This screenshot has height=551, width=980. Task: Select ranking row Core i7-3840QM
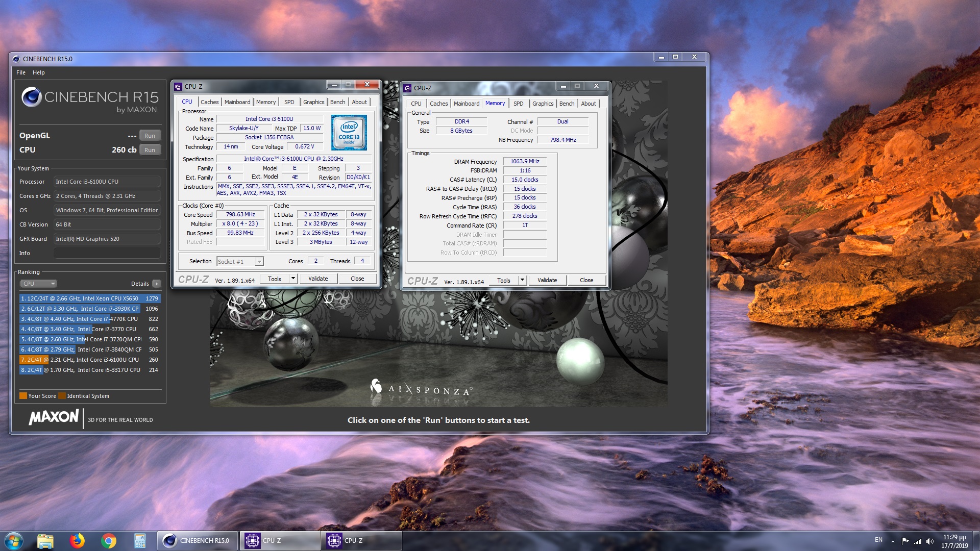pyautogui.click(x=90, y=349)
